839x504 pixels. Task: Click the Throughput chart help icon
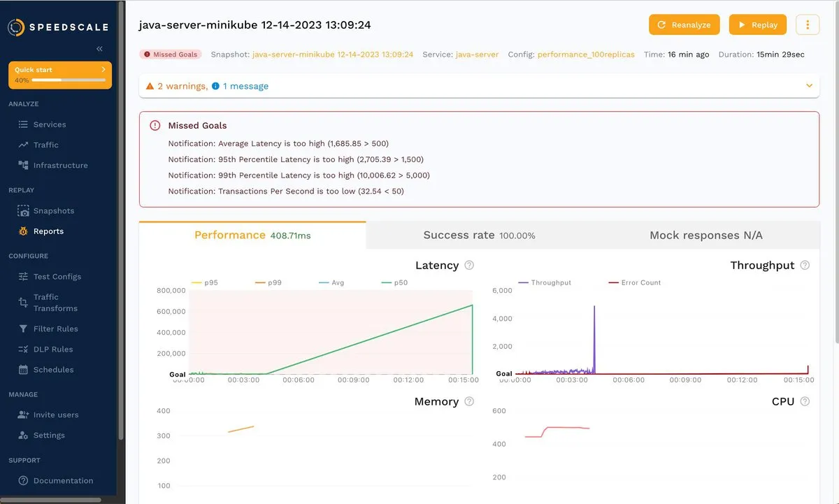click(x=805, y=266)
